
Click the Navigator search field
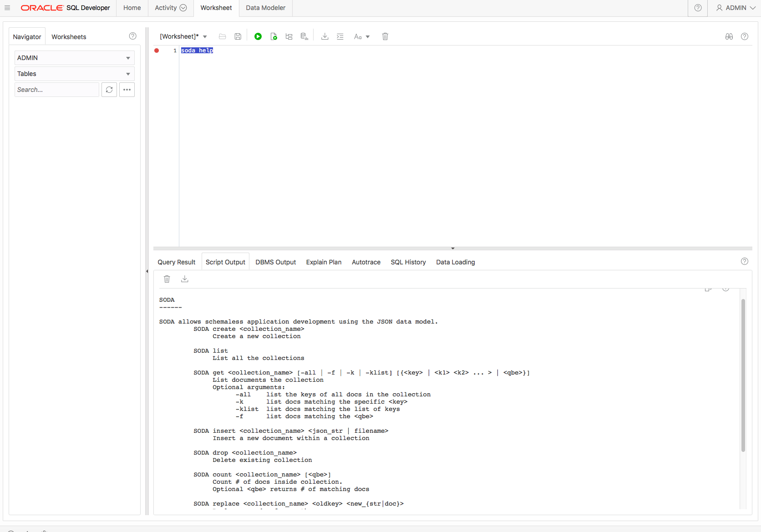[x=56, y=90]
